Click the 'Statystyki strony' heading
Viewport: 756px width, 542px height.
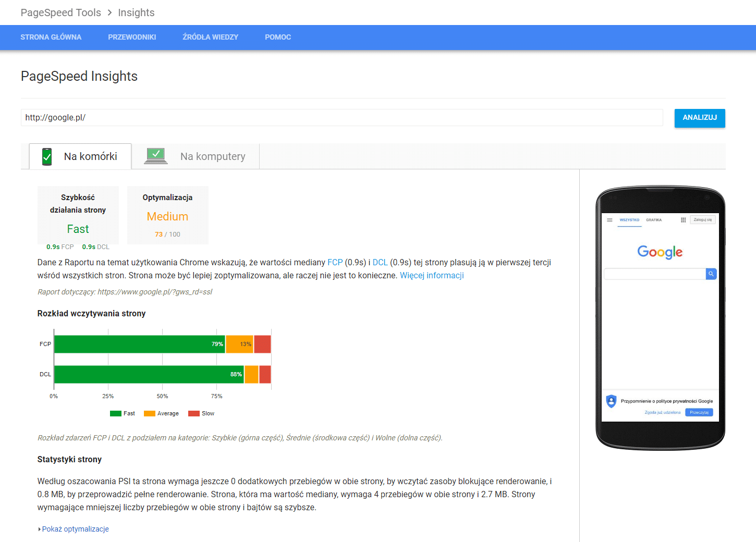click(69, 459)
